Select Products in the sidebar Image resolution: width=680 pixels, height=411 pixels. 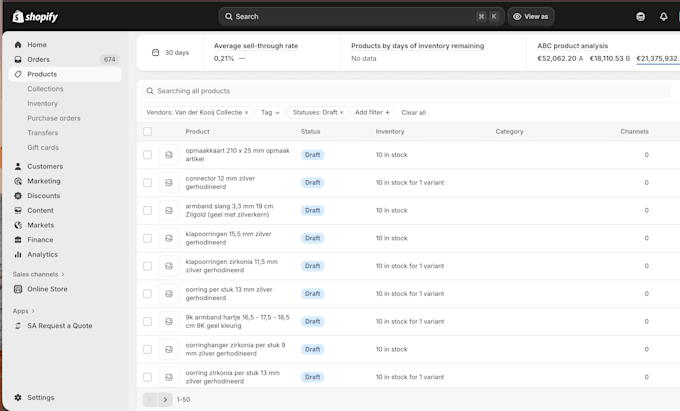[x=65, y=74]
